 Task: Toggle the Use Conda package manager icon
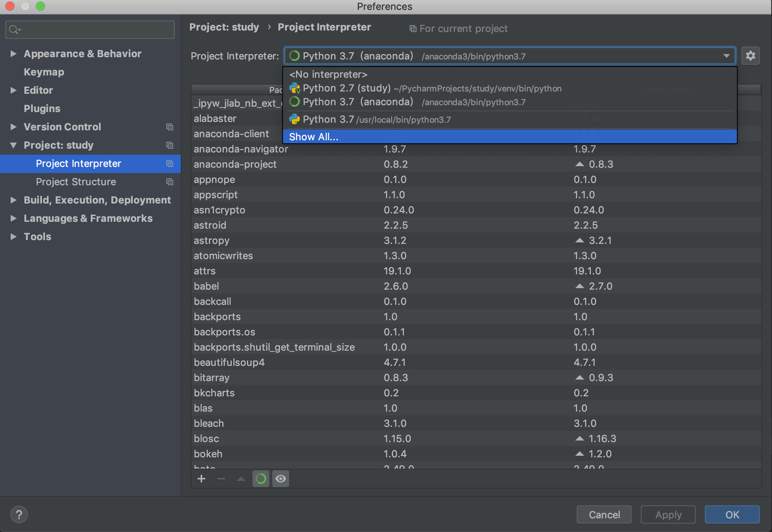(261, 479)
